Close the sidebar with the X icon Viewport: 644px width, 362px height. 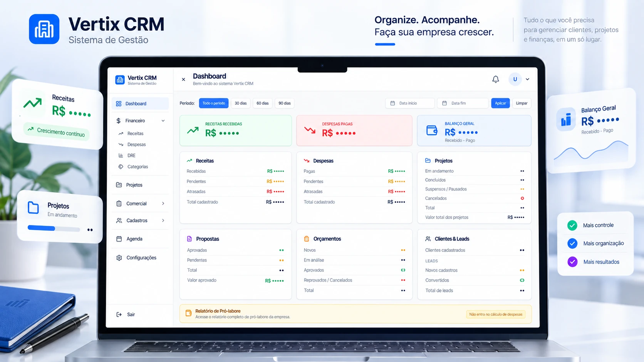tap(183, 80)
